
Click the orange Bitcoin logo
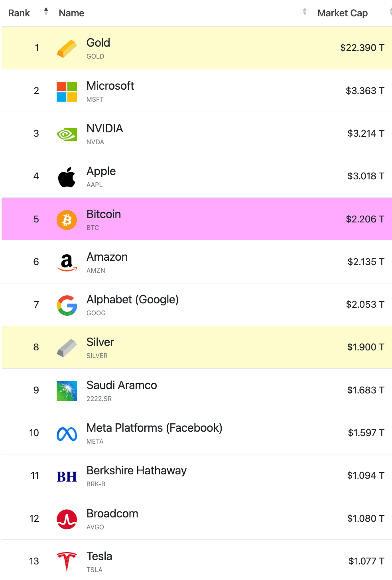67,220
